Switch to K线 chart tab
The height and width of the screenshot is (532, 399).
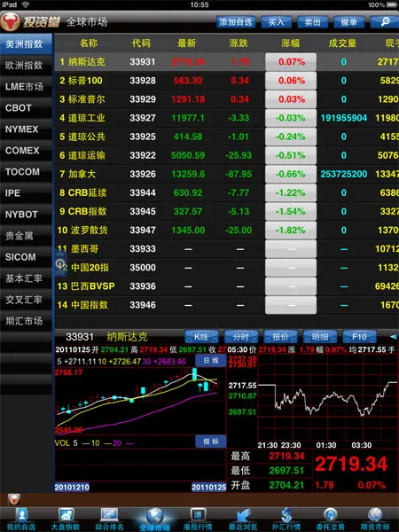click(201, 337)
